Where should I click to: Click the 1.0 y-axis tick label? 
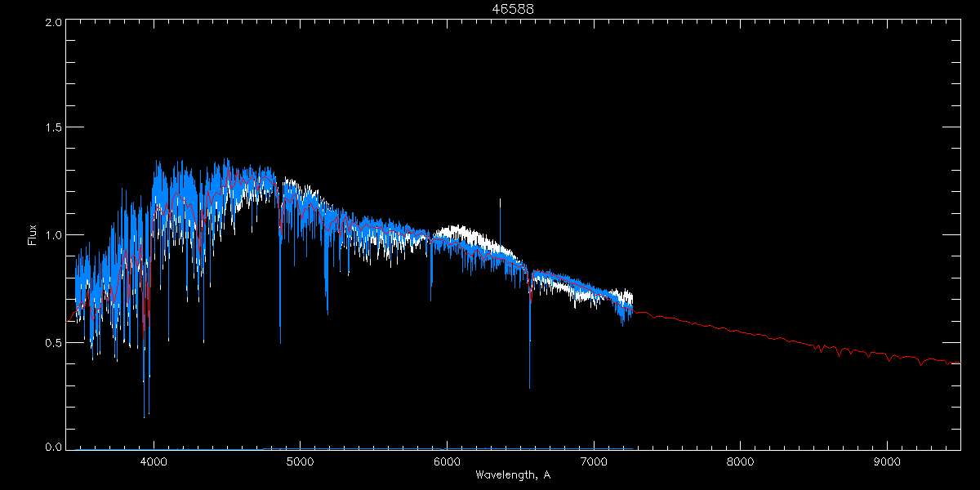[x=53, y=235]
